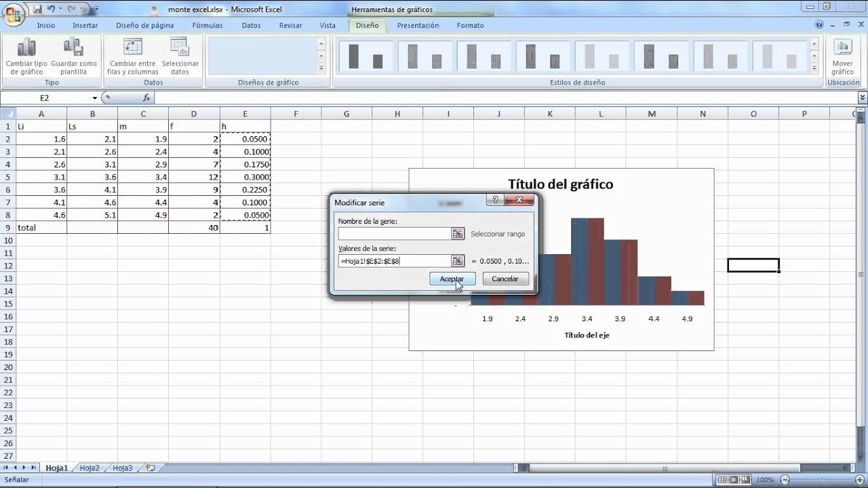Click the Valores de la serie input field
The image size is (868, 488).
click(x=395, y=261)
